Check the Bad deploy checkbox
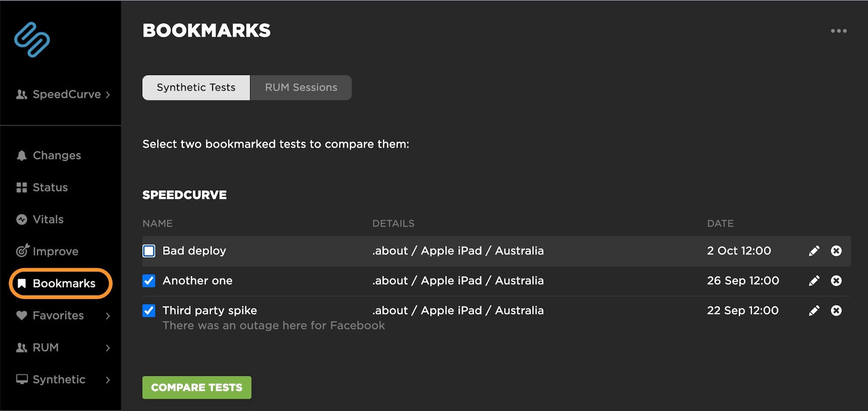This screenshot has width=868, height=411. tap(149, 251)
